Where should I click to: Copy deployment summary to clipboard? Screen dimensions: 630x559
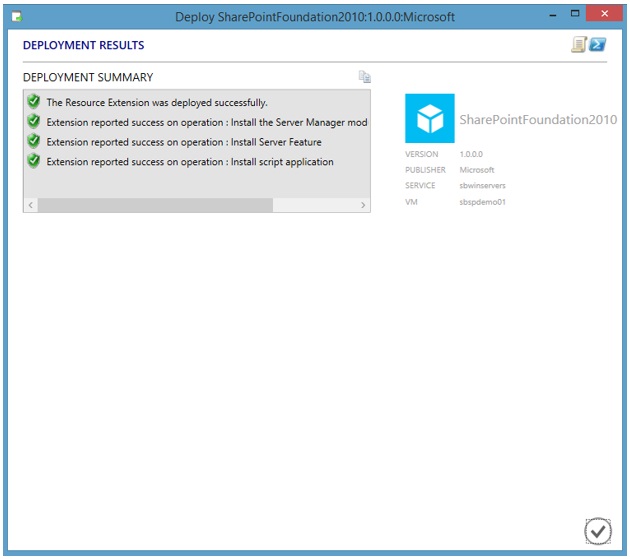coord(364,76)
